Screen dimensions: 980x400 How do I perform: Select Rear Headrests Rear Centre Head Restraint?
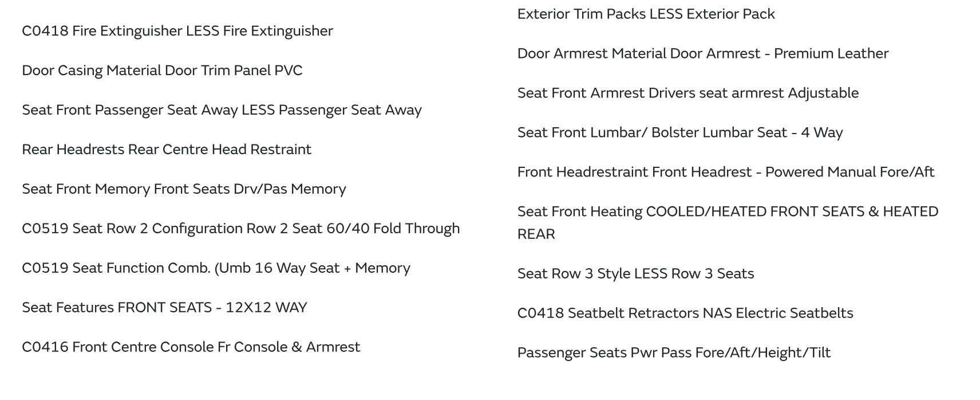point(167,150)
